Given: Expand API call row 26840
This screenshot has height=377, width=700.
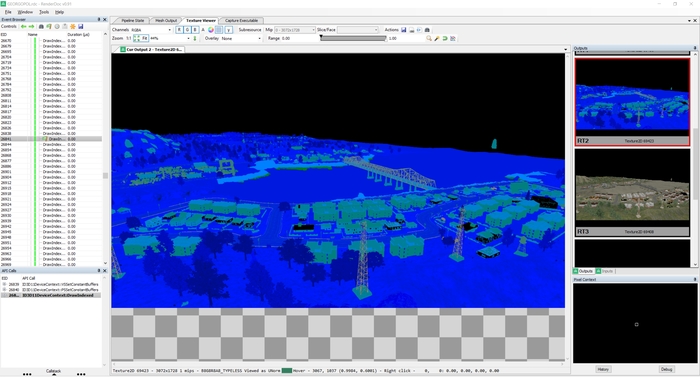Looking at the screenshot, I should click(4, 289).
